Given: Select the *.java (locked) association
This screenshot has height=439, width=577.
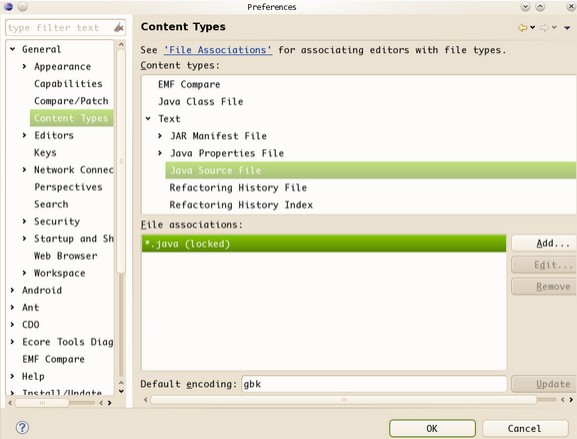Looking at the screenshot, I should point(324,244).
